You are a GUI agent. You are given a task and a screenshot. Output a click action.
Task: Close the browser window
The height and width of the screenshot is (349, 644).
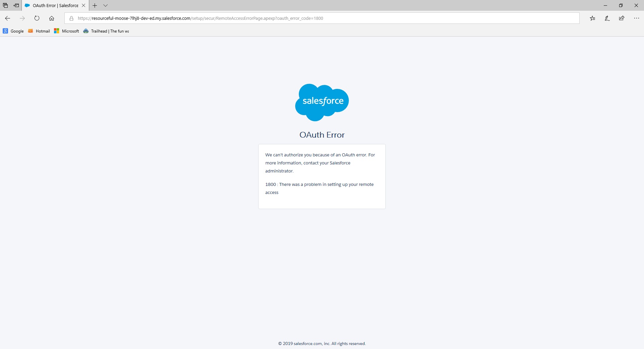point(636,5)
